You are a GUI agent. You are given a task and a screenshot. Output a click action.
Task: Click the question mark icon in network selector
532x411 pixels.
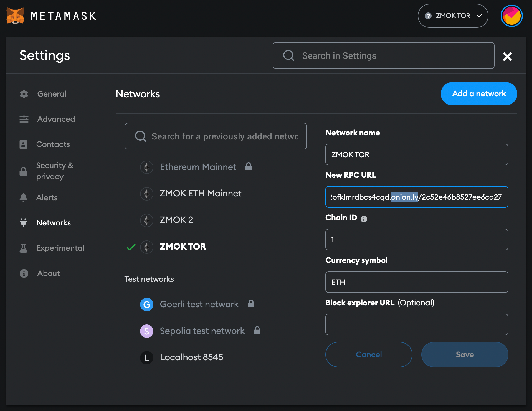click(x=428, y=16)
